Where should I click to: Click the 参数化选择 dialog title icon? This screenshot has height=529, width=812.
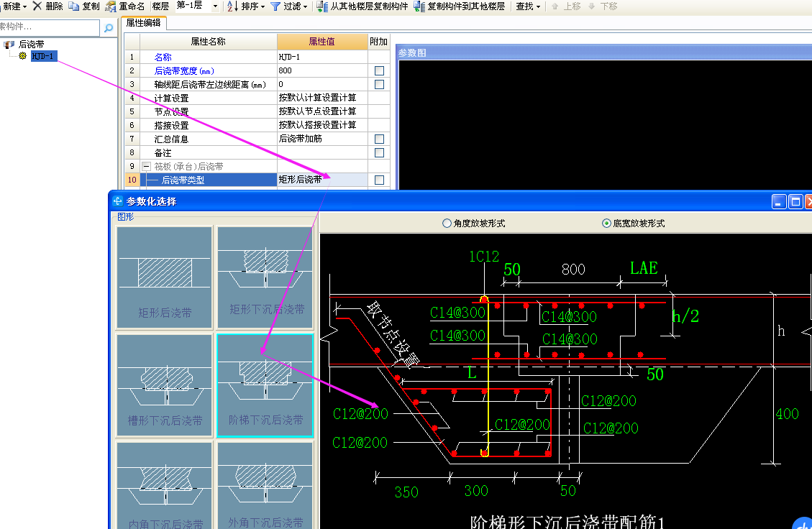pos(117,201)
